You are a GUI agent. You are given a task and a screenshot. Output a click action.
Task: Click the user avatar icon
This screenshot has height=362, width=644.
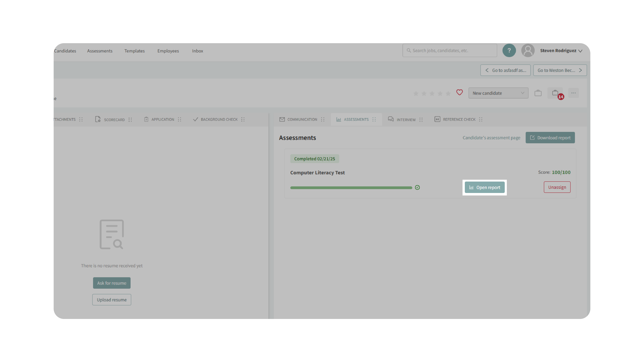[528, 50]
